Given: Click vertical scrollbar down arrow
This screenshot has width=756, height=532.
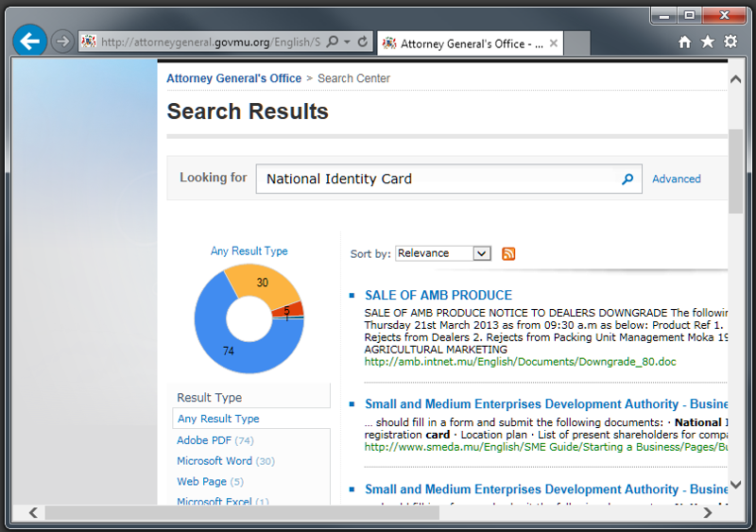Looking at the screenshot, I should tap(735, 484).
